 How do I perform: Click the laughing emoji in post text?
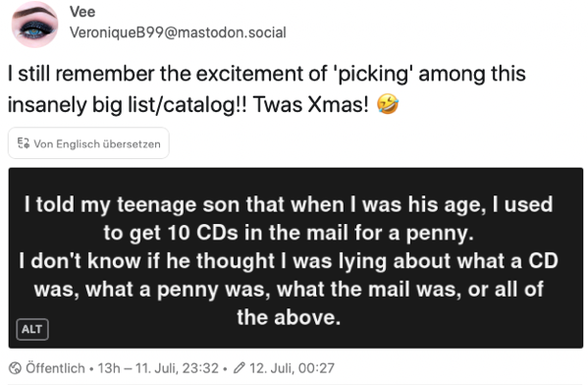point(388,104)
